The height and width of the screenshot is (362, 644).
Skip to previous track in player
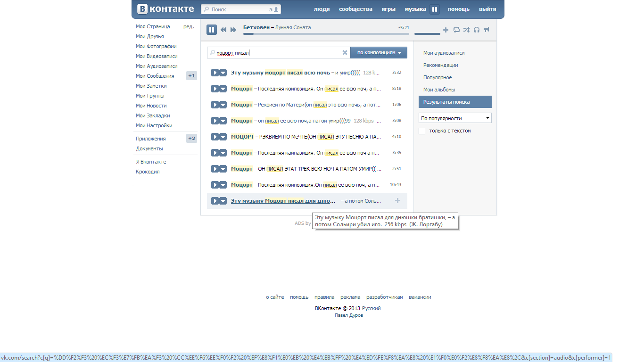223,30
